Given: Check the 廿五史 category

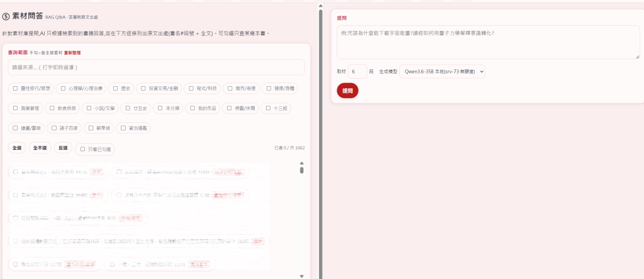Looking at the screenshot, I should [128, 108].
